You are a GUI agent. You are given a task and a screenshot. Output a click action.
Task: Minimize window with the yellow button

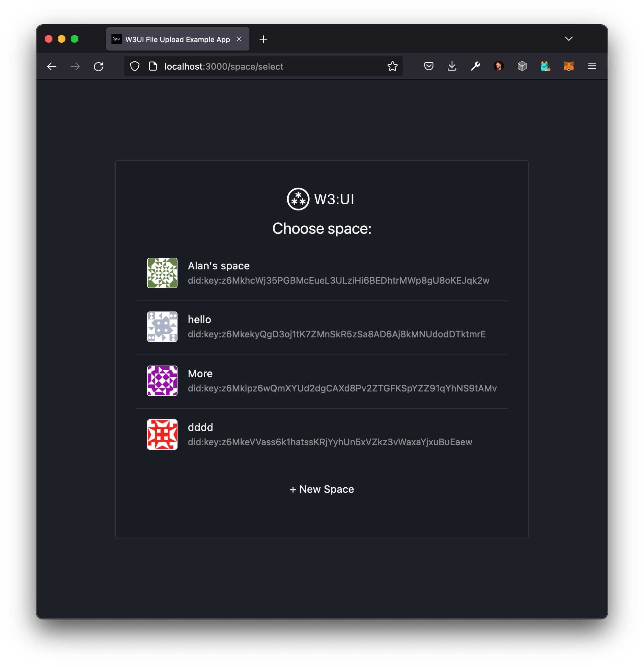(x=62, y=39)
